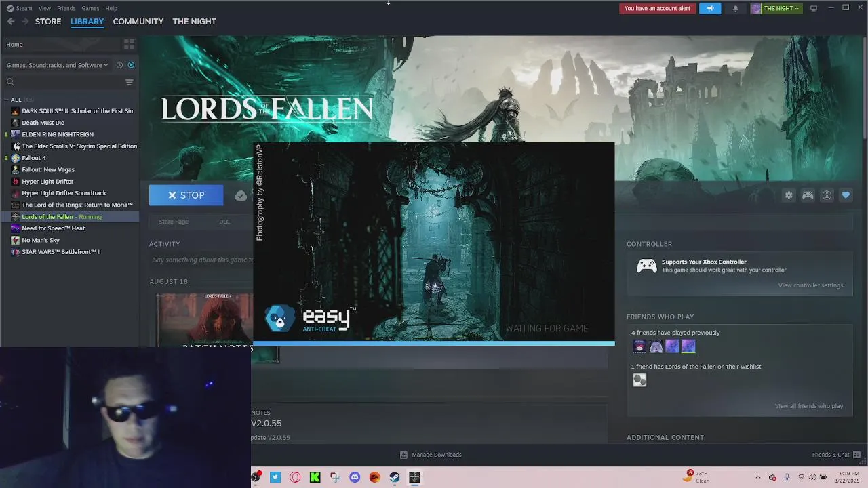The image size is (868, 488).
Task: Toggle show ready-to-play games filter
Action: (x=131, y=65)
